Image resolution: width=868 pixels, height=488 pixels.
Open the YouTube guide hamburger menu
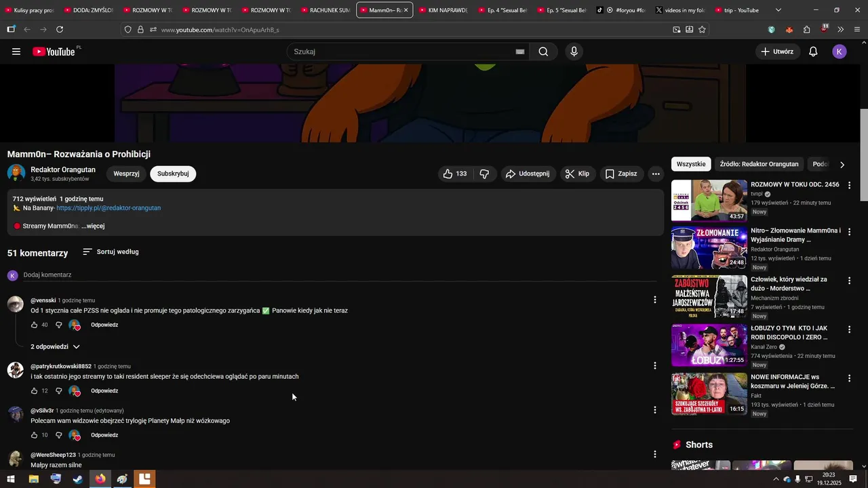coord(16,52)
